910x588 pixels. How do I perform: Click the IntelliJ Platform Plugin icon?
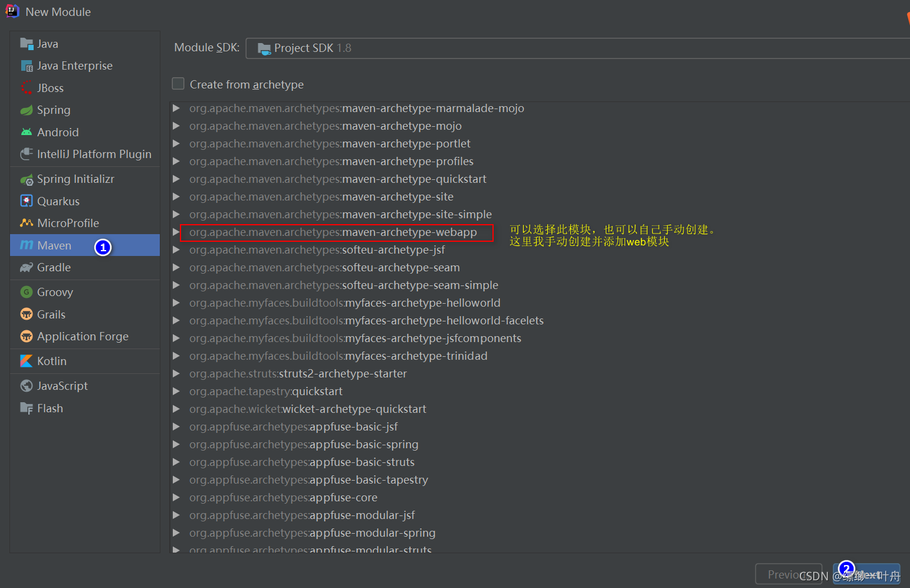tap(27, 154)
